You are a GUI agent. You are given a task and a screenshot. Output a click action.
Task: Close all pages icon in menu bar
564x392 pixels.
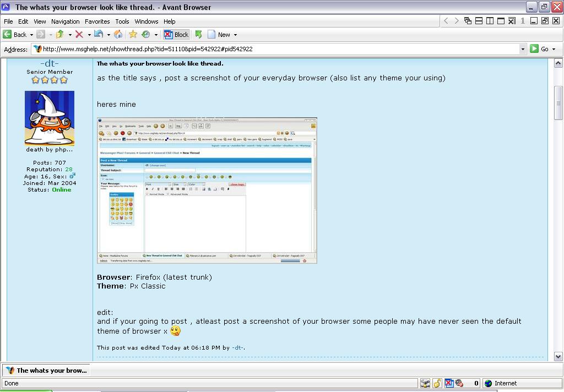(512, 21)
